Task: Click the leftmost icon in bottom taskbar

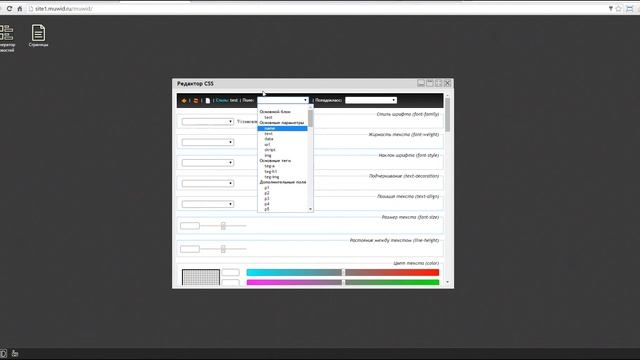Action: [3, 353]
